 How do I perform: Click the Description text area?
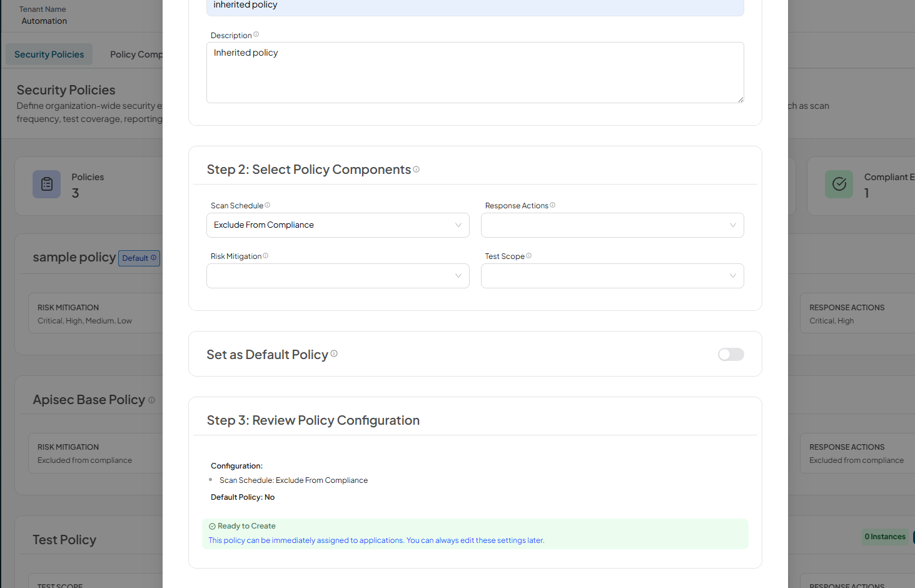click(475, 73)
